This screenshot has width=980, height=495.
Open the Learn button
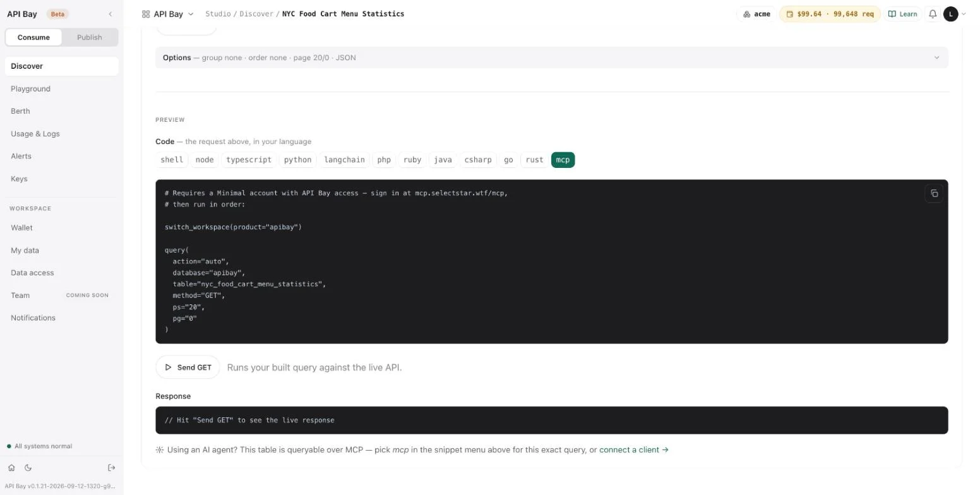pos(902,14)
